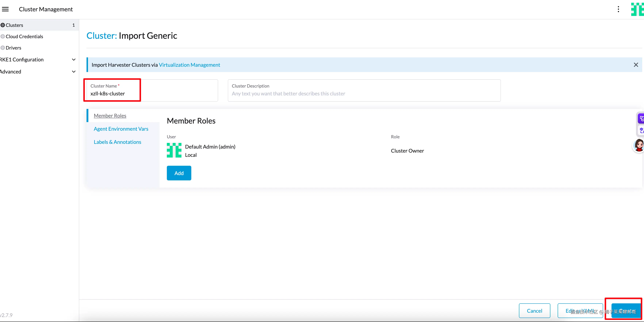Switch to Labels & Annotations tab
This screenshot has height=322, width=644.
pyautogui.click(x=117, y=142)
